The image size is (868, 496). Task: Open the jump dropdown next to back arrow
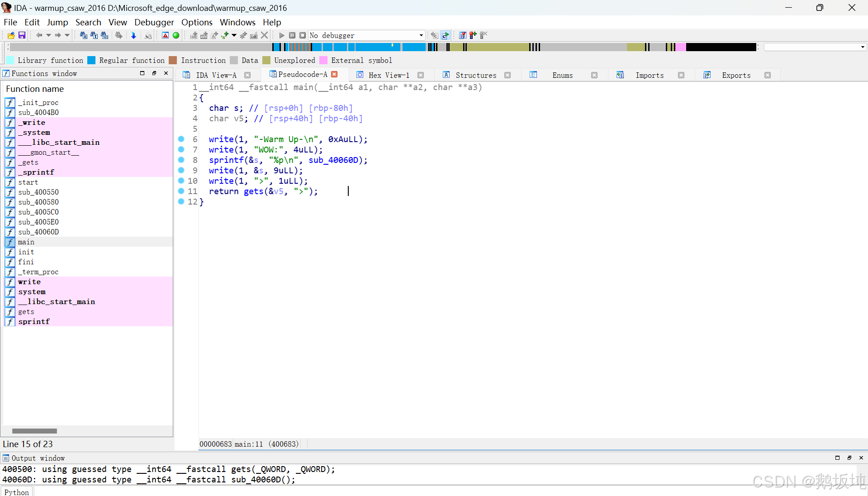(49, 35)
